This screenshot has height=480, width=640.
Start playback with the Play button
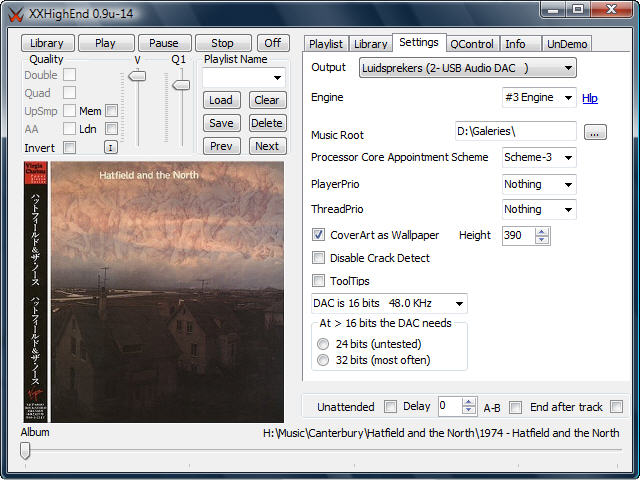[105, 43]
